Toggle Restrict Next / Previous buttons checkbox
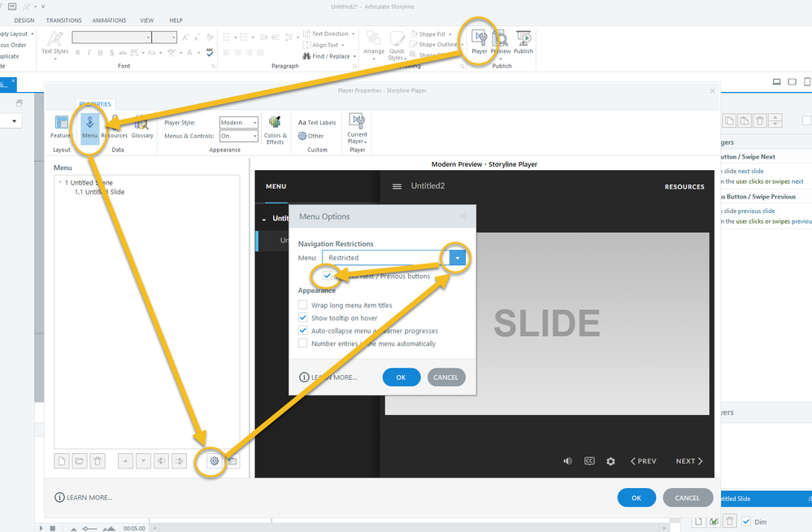Screen dimensions: 812x532 pos(327,276)
